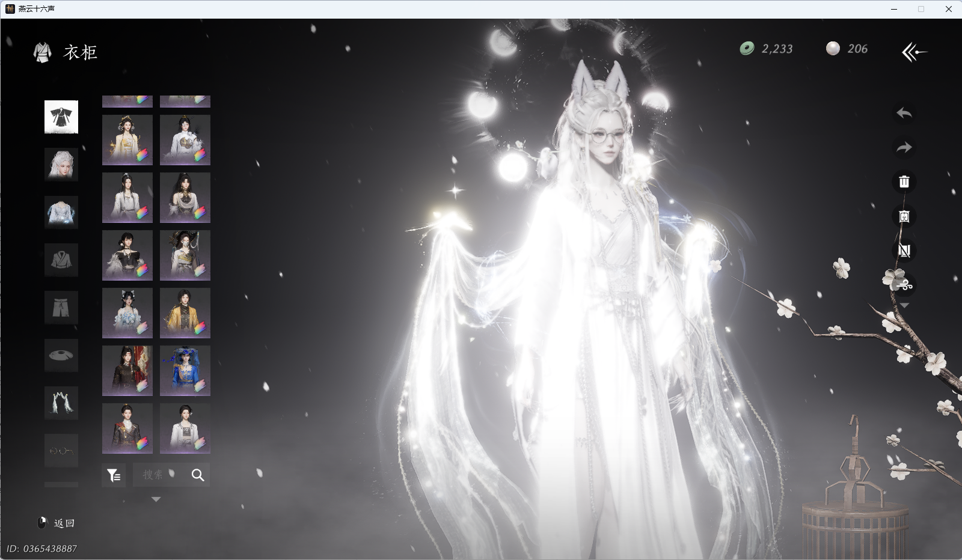The width and height of the screenshot is (962, 560).
Task: Click the pearl currency count 206
Action: 857,49
